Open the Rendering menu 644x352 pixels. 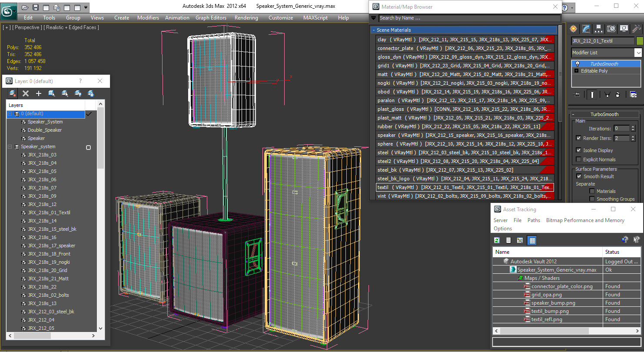(246, 18)
